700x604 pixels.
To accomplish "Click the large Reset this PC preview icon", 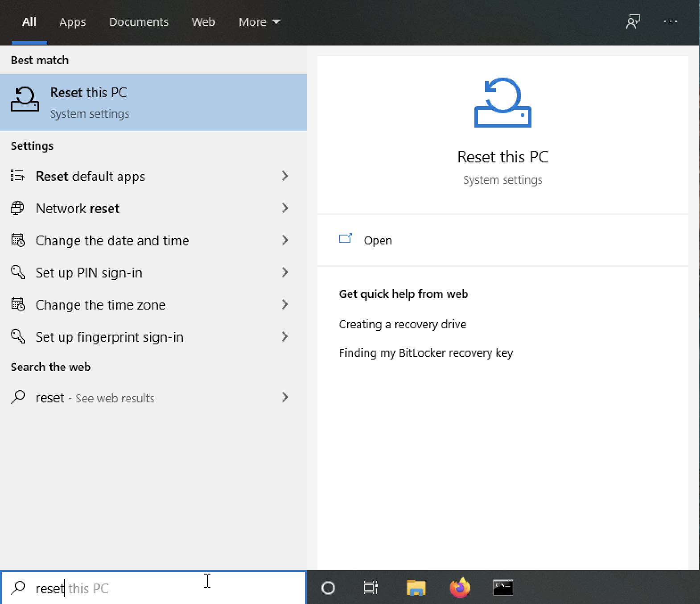I will 503,103.
